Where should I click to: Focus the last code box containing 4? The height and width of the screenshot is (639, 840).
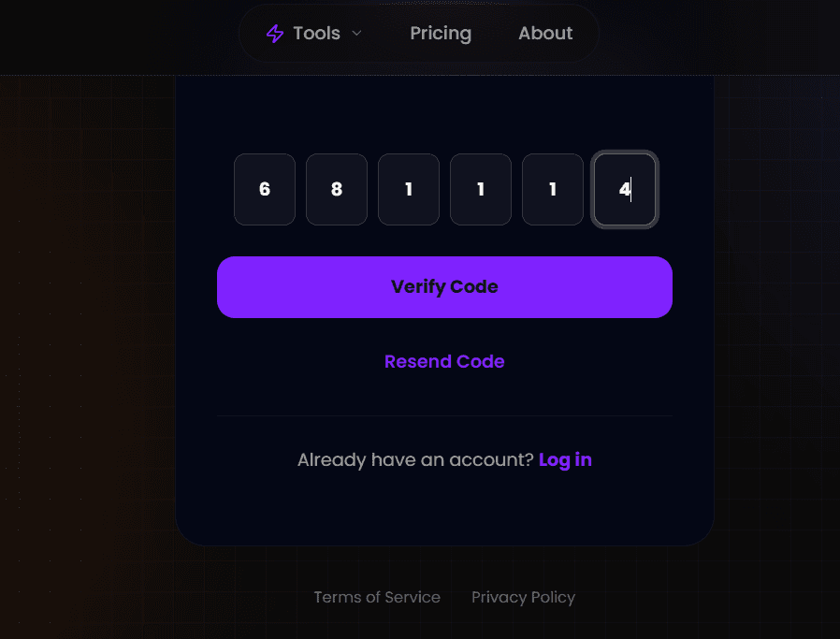pyautogui.click(x=624, y=189)
